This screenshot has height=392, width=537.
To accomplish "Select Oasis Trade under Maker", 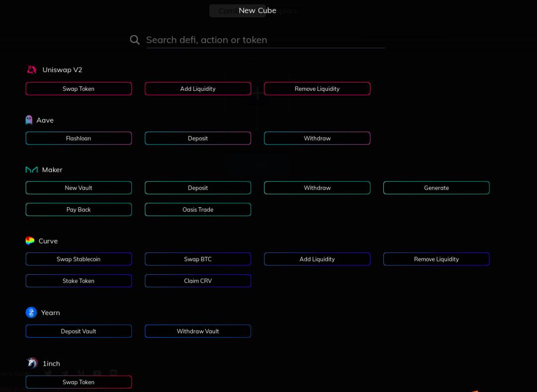I will 198,209.
